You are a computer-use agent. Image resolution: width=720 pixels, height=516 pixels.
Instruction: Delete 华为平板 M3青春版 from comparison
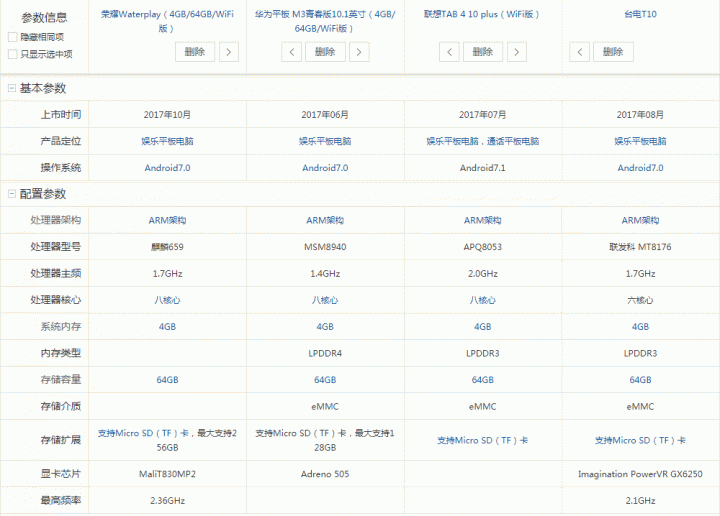pos(325,52)
